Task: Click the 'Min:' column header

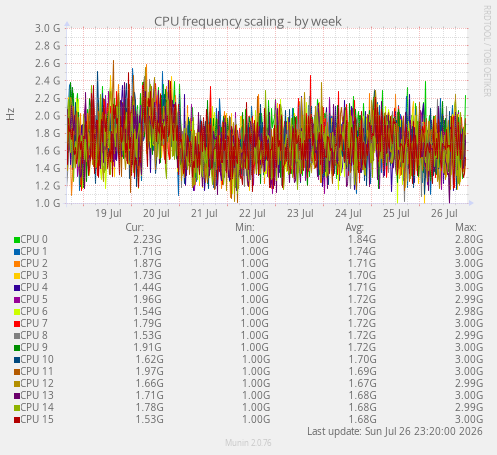Action: click(x=245, y=227)
